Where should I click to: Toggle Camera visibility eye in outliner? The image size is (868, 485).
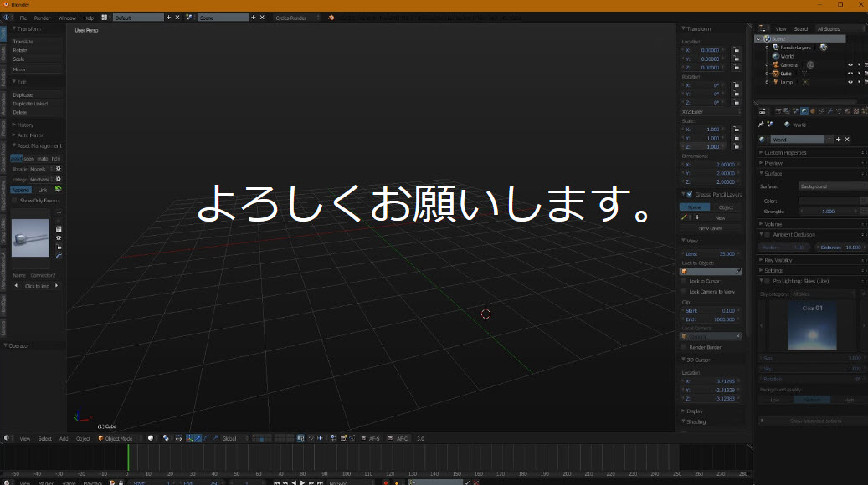850,64
